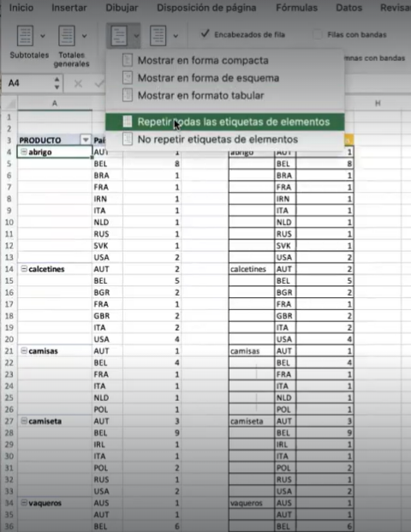411x532 pixels.
Task: Click value 8 in row 5, left table
Action: tap(152, 164)
